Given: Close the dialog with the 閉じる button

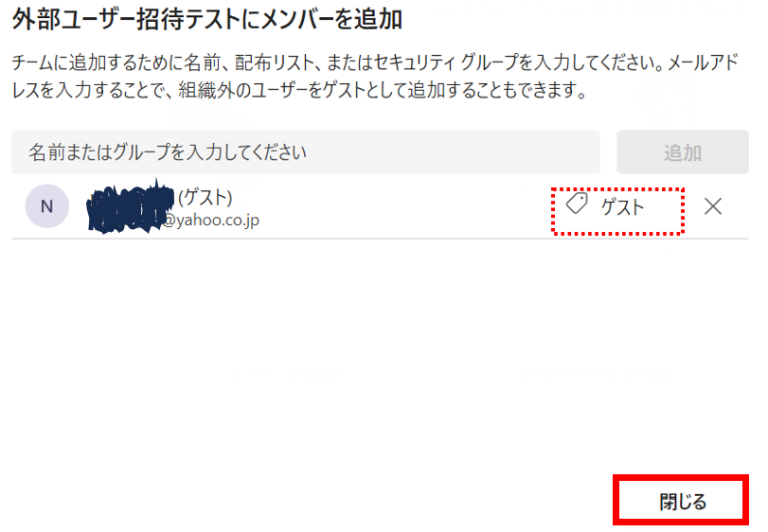Looking at the screenshot, I should click(x=681, y=501).
